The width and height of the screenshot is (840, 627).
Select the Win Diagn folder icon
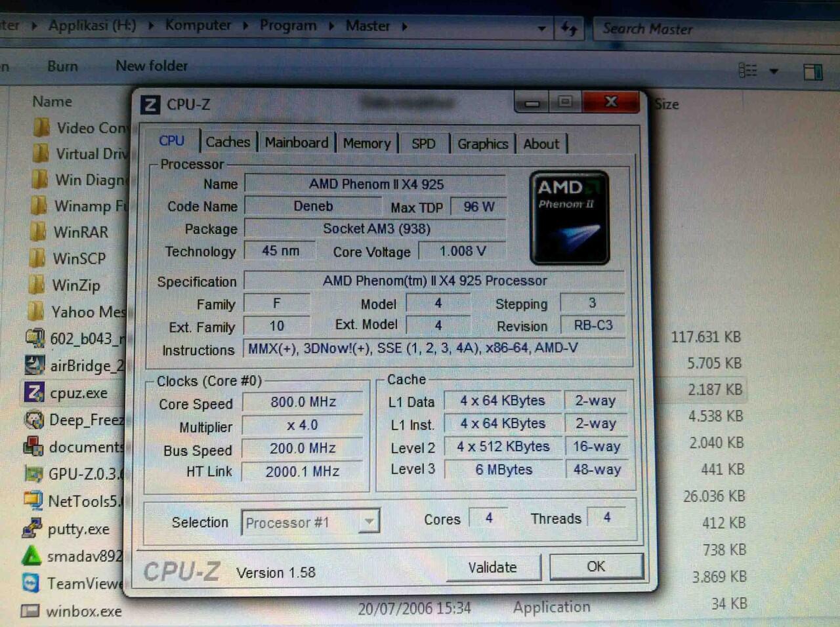point(40,179)
